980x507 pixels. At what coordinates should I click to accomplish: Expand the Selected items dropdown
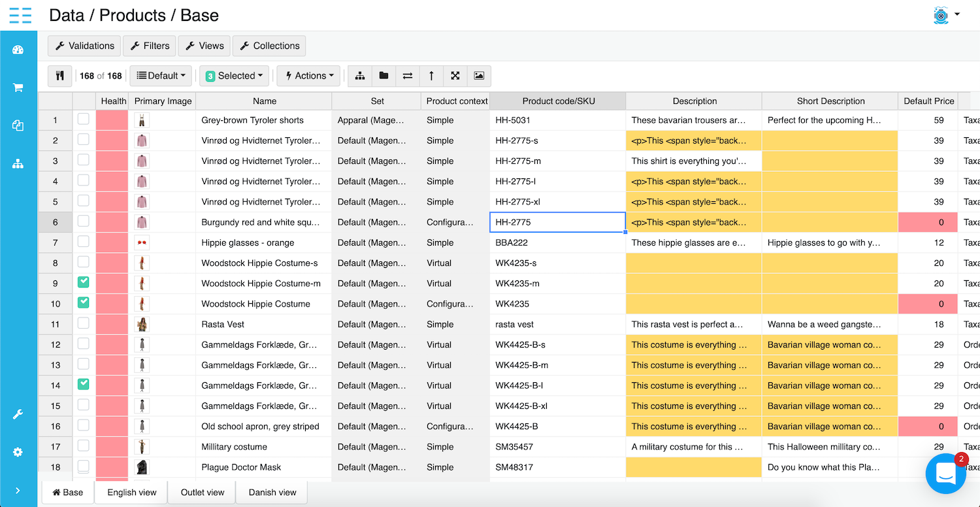[x=234, y=76]
